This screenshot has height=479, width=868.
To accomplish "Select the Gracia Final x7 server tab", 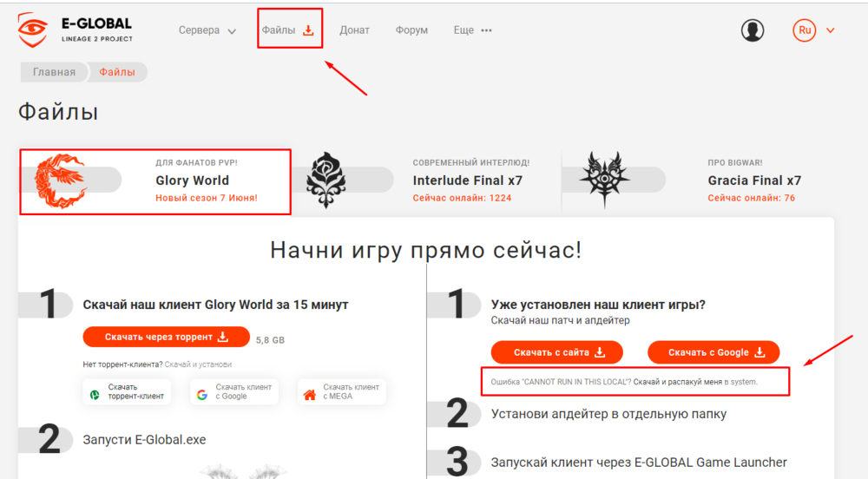I will (698, 180).
